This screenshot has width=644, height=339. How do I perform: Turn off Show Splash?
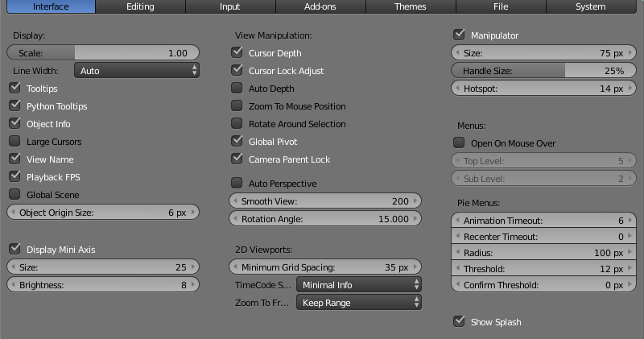click(x=459, y=322)
